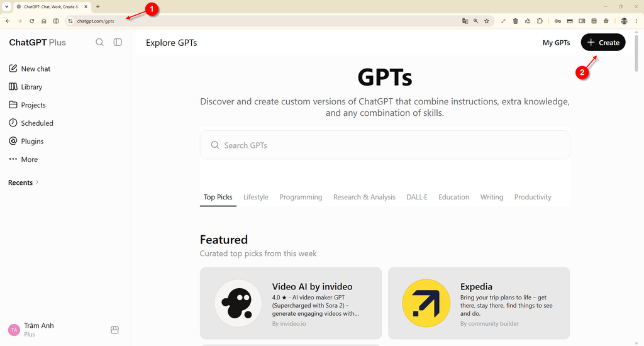The width and height of the screenshot is (644, 346).
Task: Click the trash can extension icon
Action: click(516, 21)
